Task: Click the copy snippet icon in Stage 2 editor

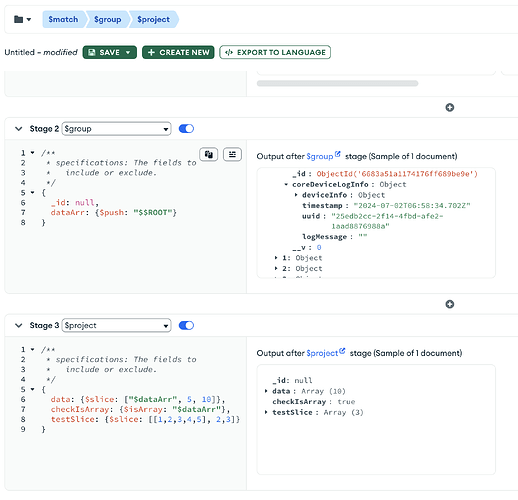Action: click(x=209, y=154)
